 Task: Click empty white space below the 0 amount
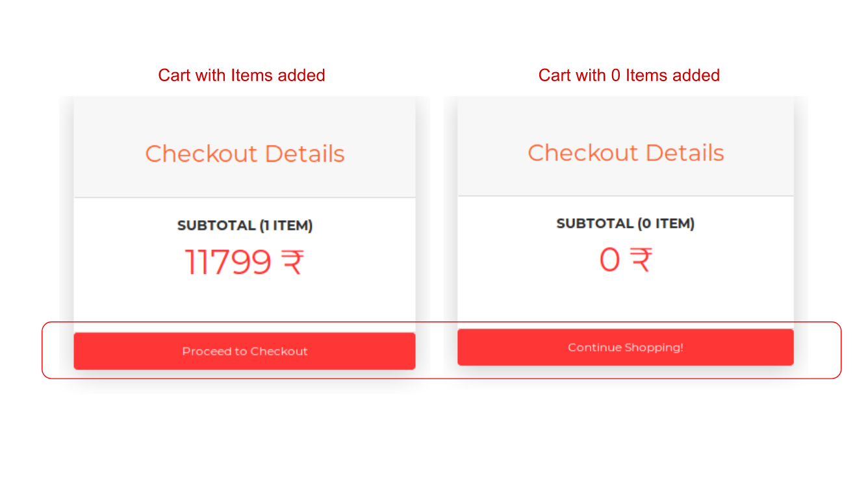coord(625,299)
